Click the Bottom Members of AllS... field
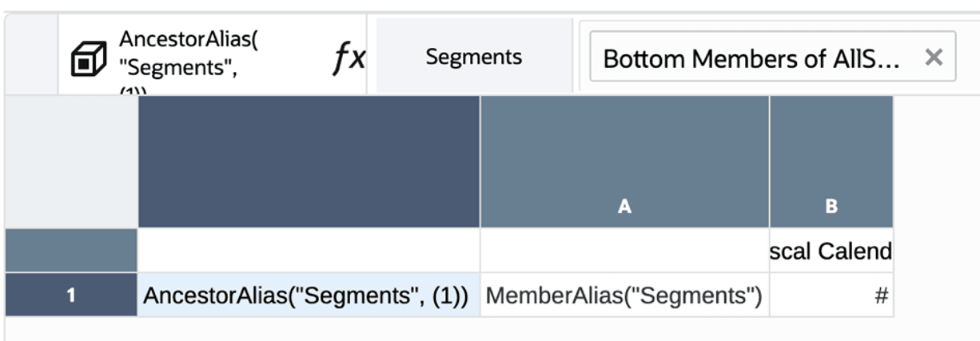980x341 pixels. tap(751, 57)
